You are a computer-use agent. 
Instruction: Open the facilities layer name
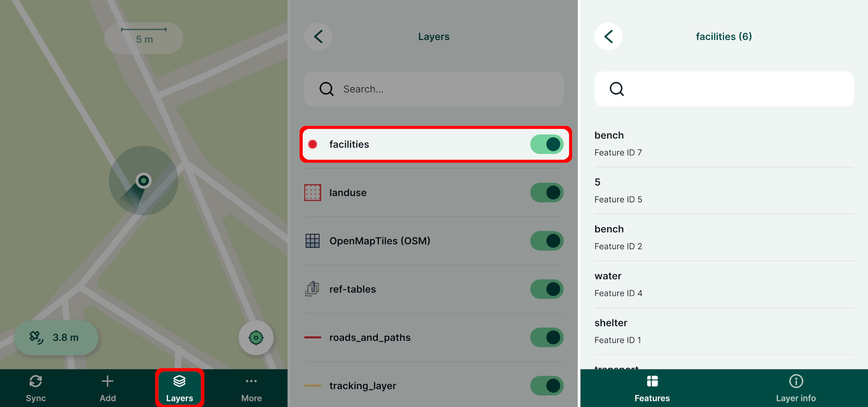349,144
